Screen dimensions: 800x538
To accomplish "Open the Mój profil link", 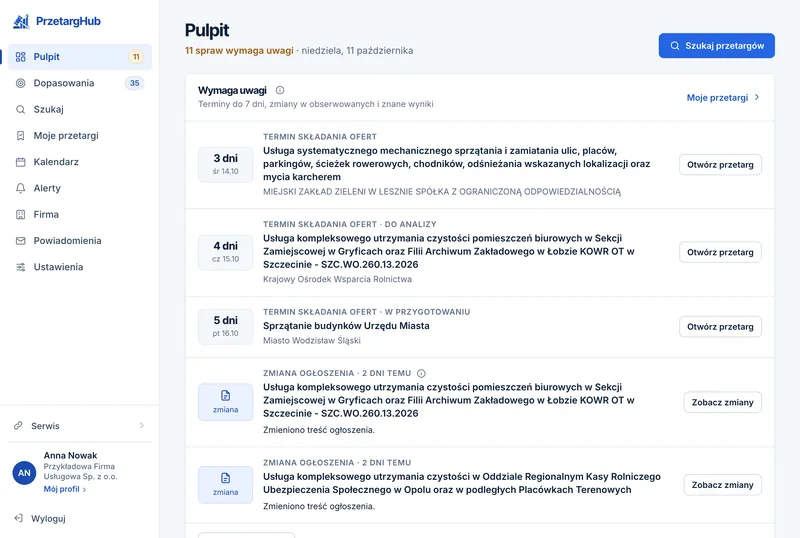I will (65, 489).
